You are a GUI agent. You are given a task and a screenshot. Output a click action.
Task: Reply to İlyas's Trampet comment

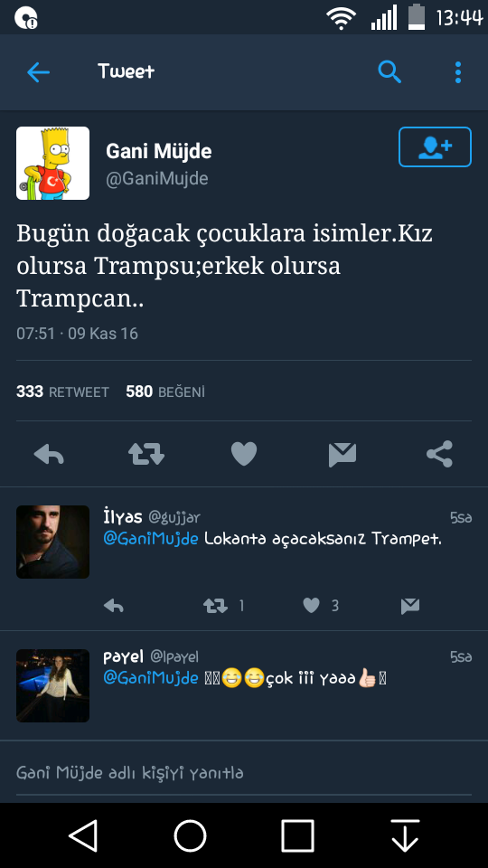point(114,606)
